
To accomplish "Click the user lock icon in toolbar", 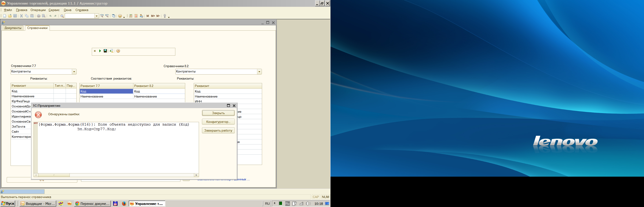I will click(141, 16).
